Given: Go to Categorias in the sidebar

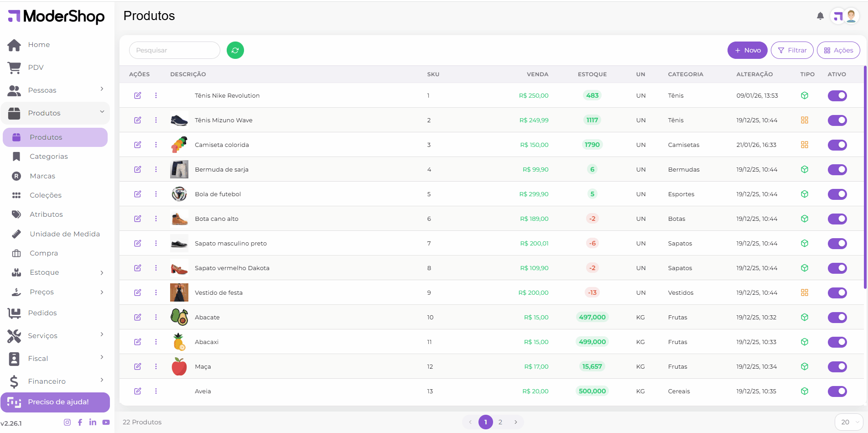Looking at the screenshot, I should point(49,157).
